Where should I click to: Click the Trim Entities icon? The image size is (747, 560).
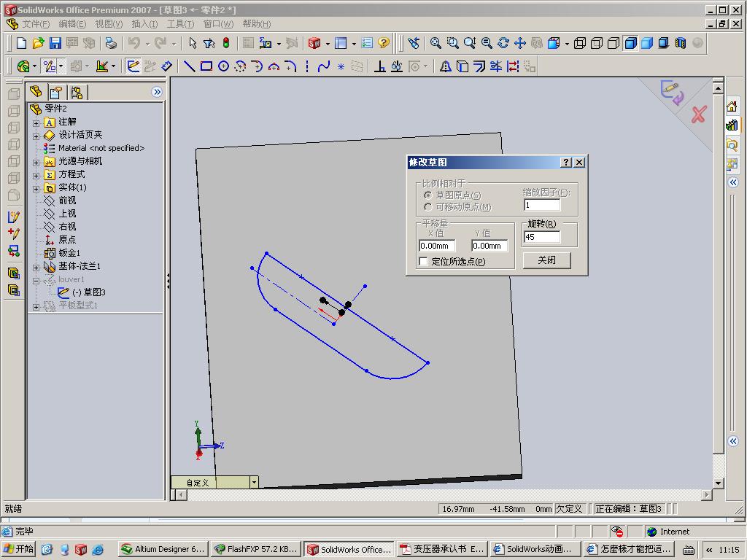coord(496,66)
